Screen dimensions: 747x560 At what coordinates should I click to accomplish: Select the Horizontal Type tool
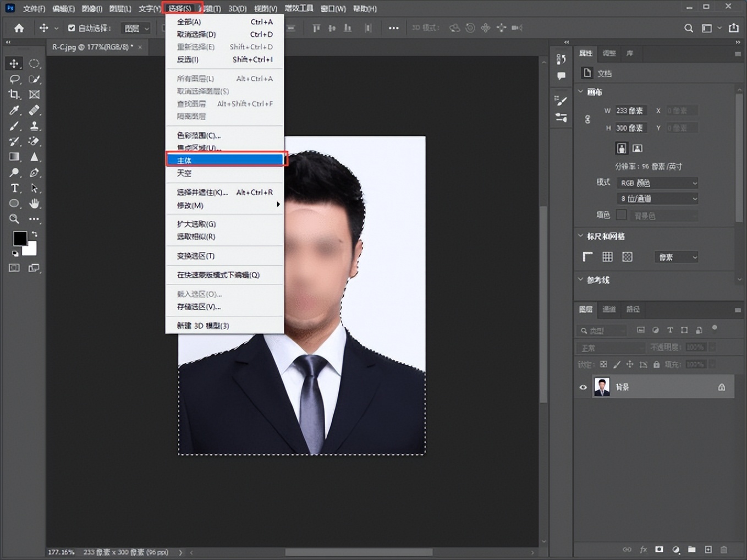point(14,188)
